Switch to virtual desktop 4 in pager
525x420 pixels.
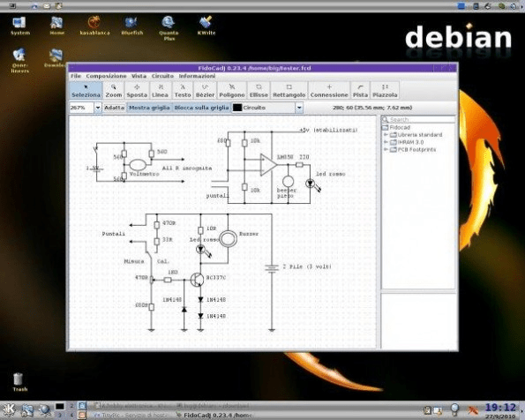(71, 415)
